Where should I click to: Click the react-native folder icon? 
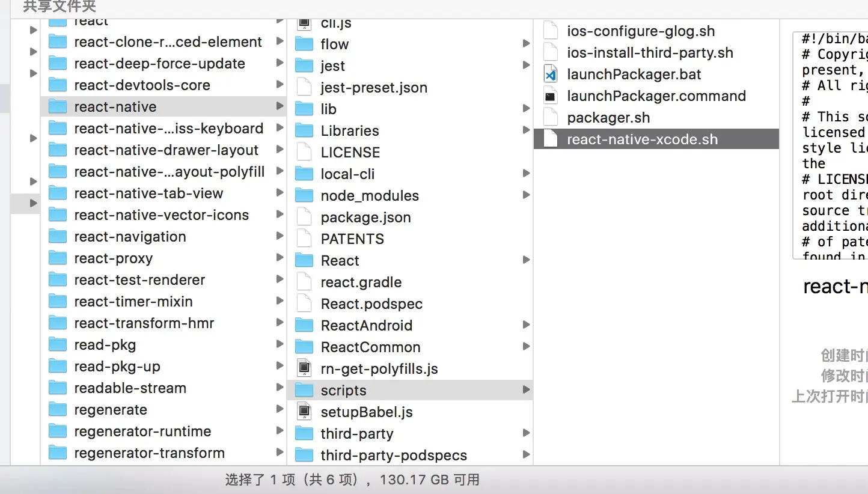point(58,107)
